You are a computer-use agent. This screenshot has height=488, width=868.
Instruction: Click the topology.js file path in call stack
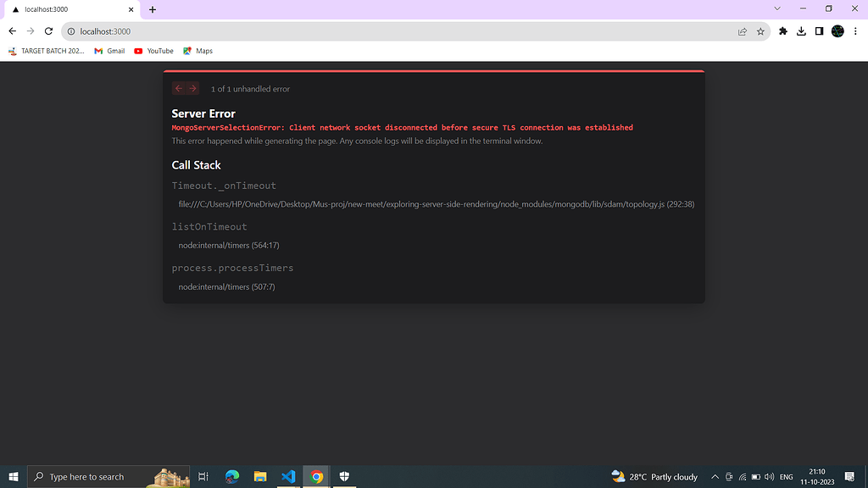[x=436, y=204]
